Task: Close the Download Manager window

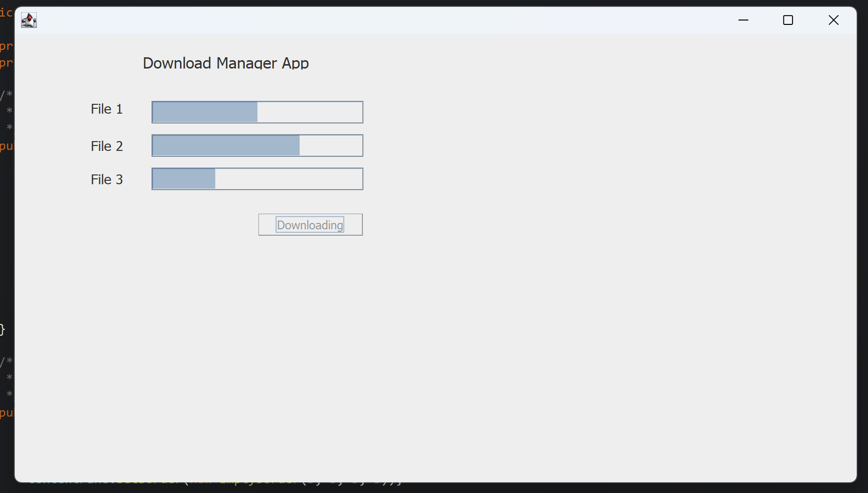Action: click(833, 20)
